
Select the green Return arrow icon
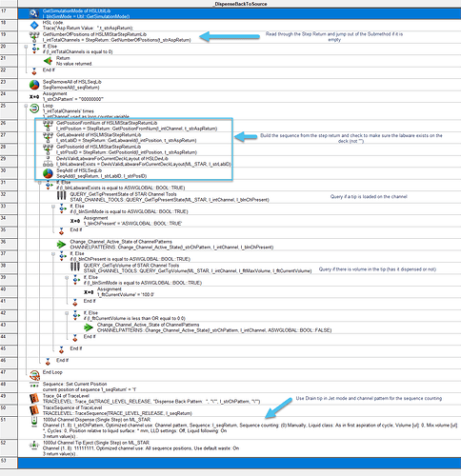(48, 61)
